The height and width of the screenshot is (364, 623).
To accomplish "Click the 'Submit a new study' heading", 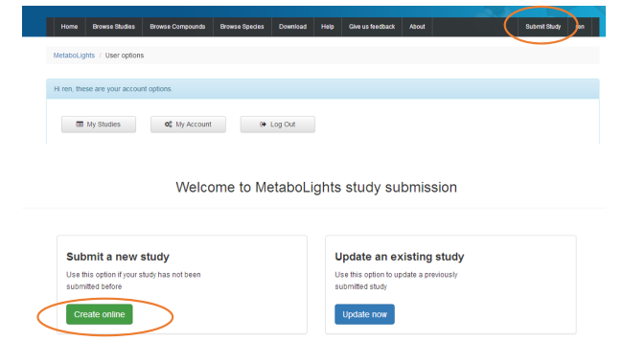I will [x=118, y=257].
